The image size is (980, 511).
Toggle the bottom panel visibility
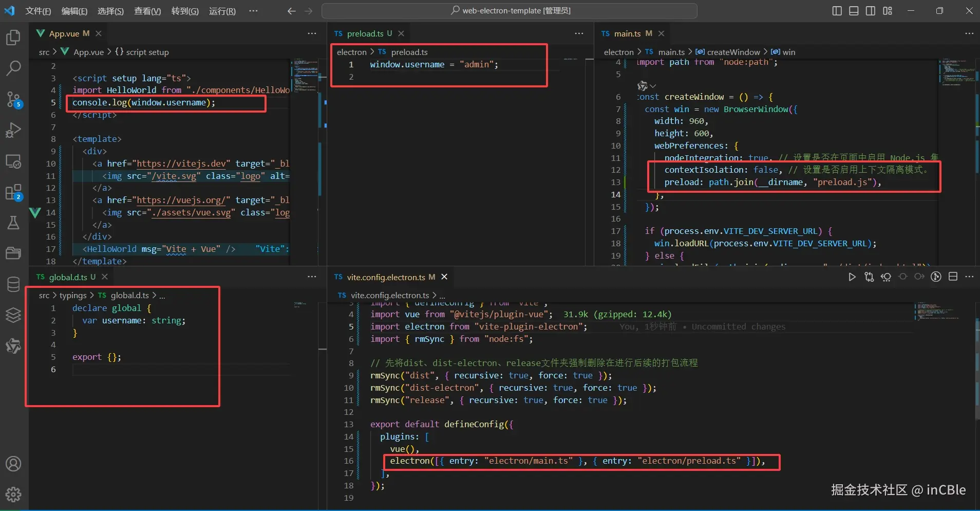pos(854,11)
